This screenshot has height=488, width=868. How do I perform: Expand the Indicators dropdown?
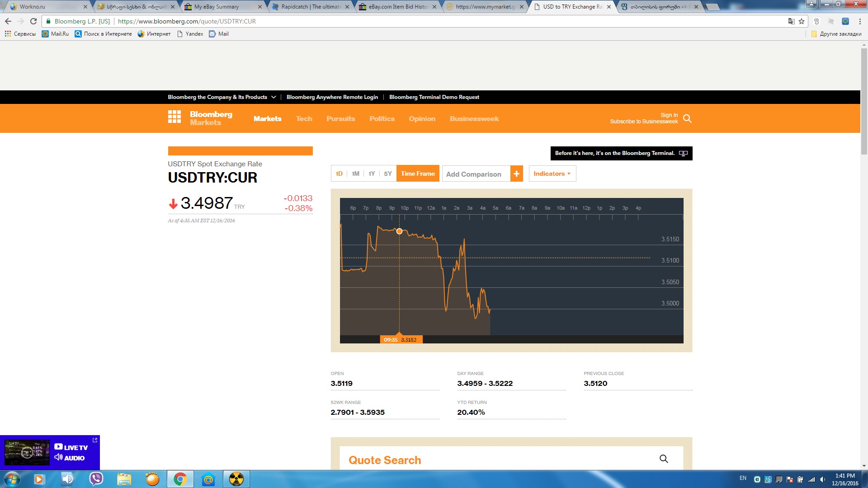point(552,174)
